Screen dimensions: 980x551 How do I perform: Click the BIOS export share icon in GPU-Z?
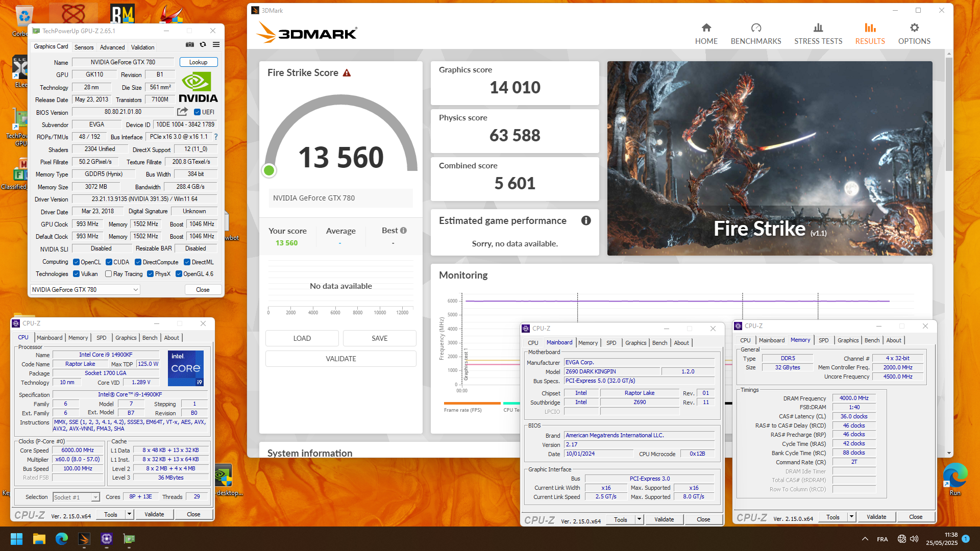(182, 112)
